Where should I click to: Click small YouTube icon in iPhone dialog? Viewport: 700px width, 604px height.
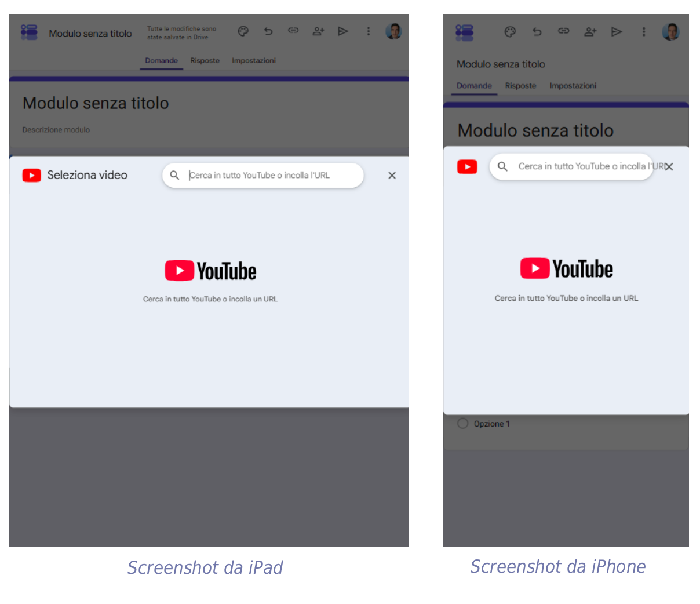click(467, 167)
